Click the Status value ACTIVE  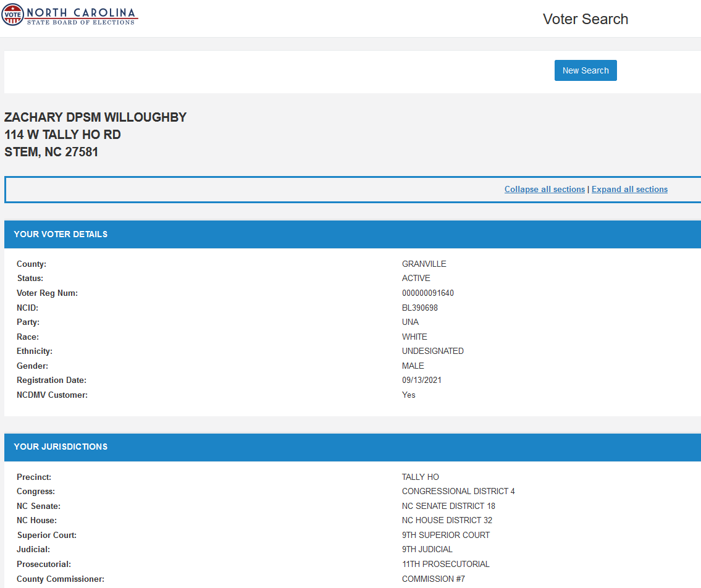416,278
